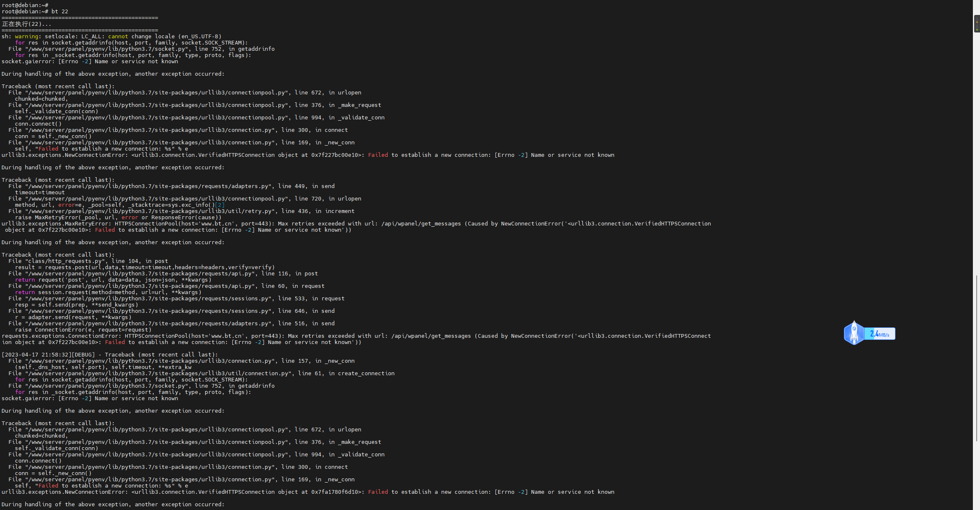Click the sessions.py line 533 request entry

coord(177,298)
